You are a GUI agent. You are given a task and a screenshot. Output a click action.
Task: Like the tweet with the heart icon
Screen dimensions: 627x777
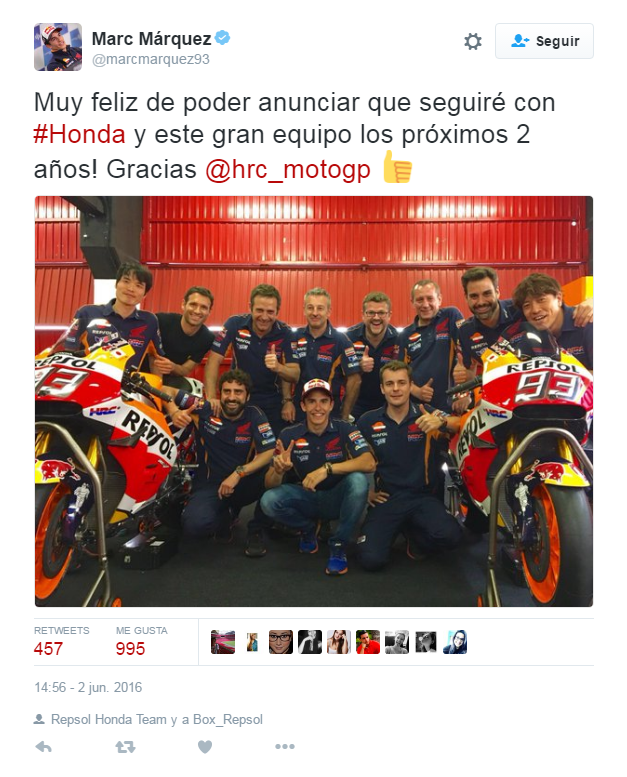205,746
